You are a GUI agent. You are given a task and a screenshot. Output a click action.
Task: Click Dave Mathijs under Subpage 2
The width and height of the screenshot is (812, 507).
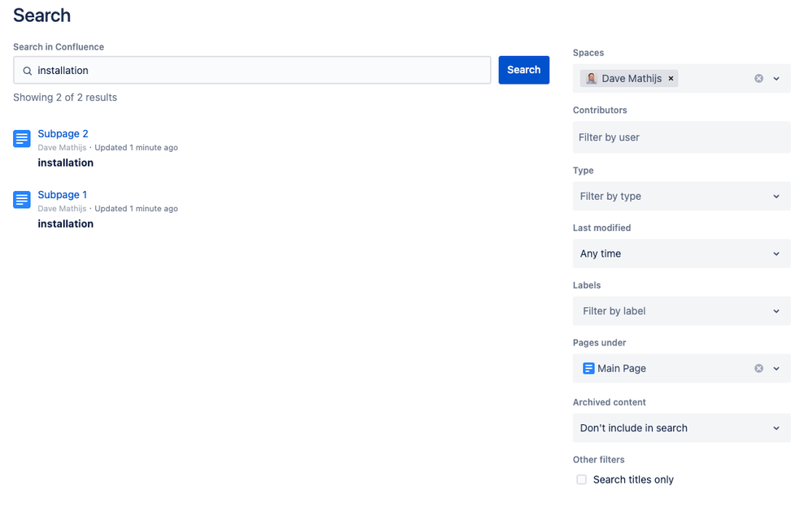62,147
